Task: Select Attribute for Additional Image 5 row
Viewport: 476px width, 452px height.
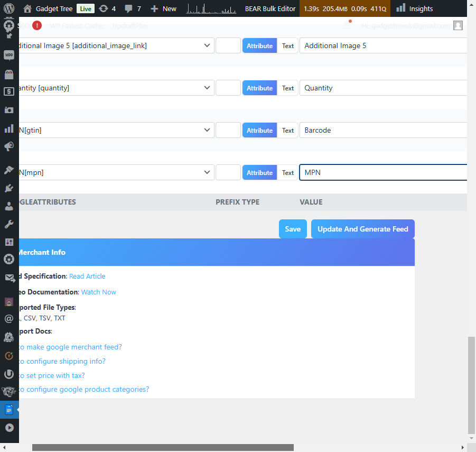Action: [259, 45]
